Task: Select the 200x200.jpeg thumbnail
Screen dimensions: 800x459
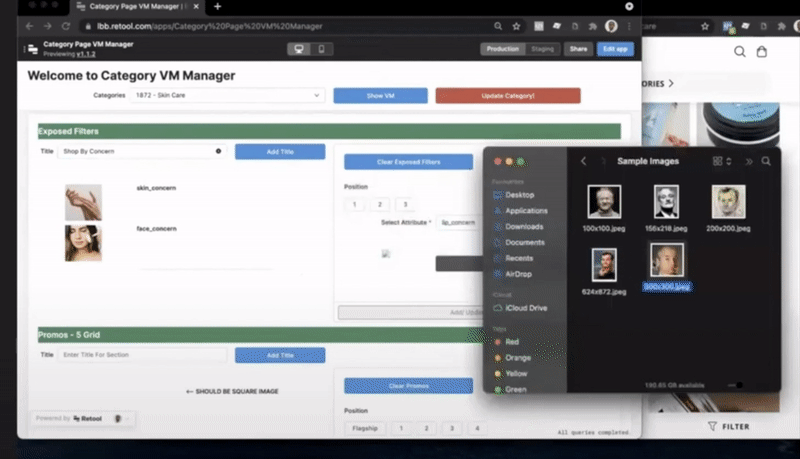Action: pos(729,201)
